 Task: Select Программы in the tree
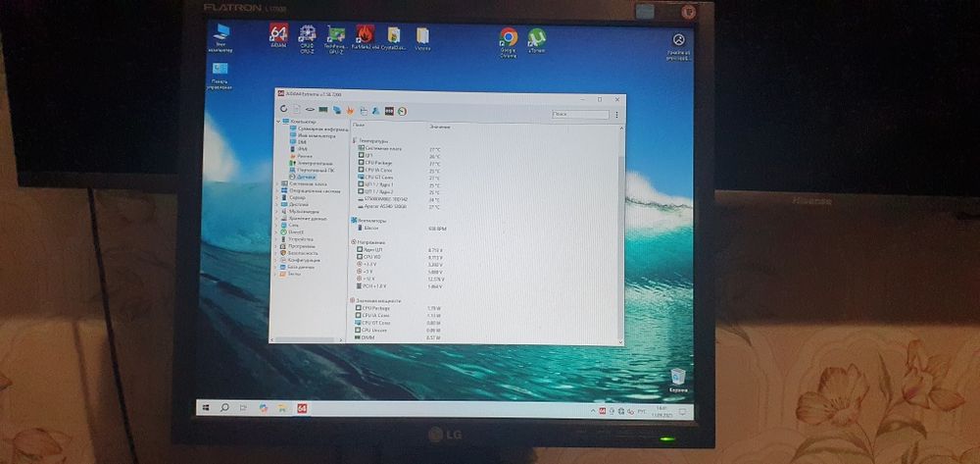coord(299,246)
